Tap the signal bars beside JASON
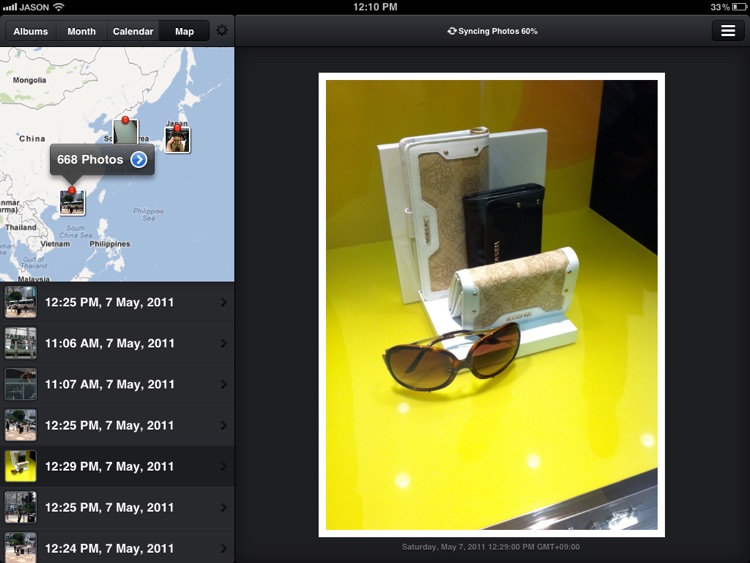Viewport: 750px width, 563px height. (10, 7)
